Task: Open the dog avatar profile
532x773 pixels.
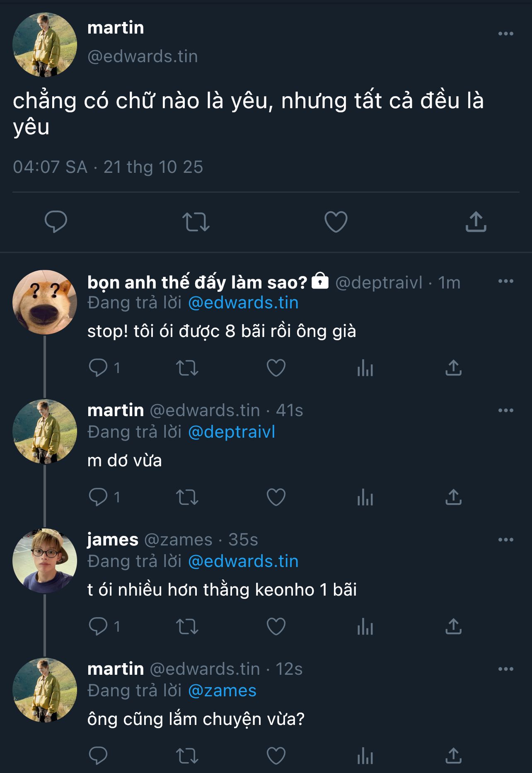Action: (x=45, y=302)
